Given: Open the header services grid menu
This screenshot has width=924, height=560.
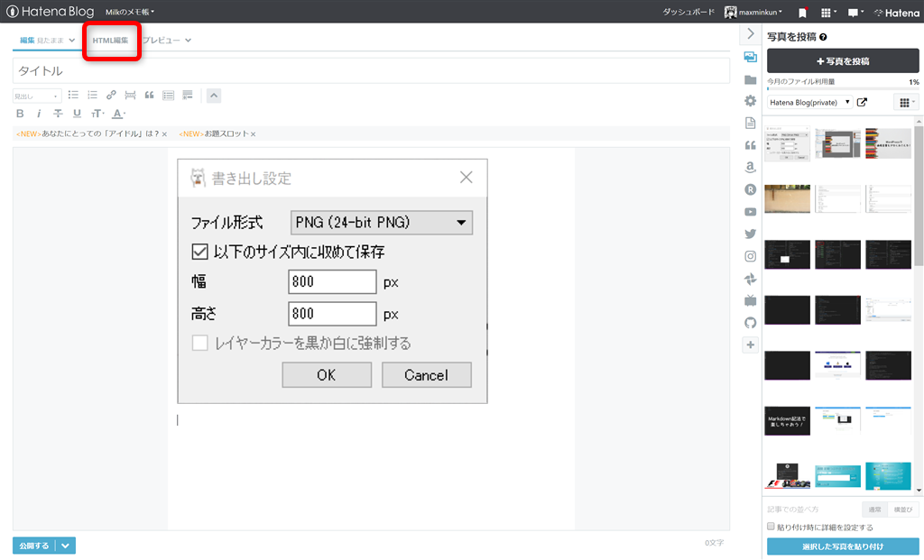Looking at the screenshot, I should [828, 13].
